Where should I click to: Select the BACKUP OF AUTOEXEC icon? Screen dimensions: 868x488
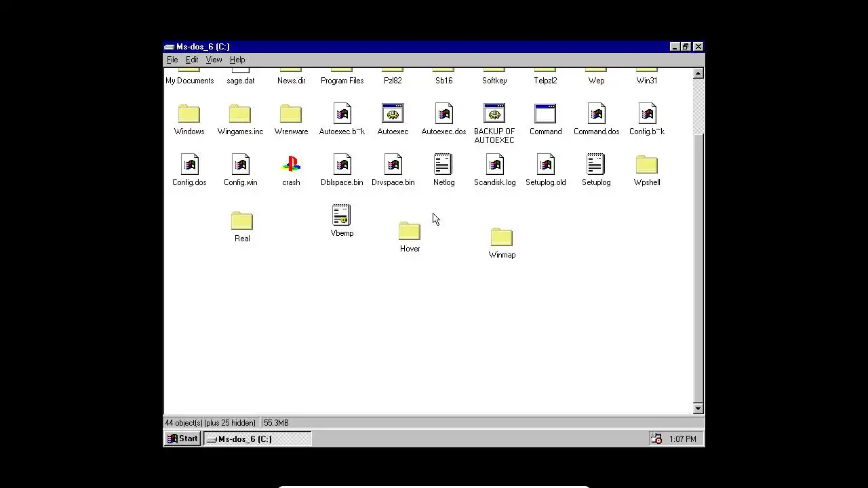tap(494, 114)
